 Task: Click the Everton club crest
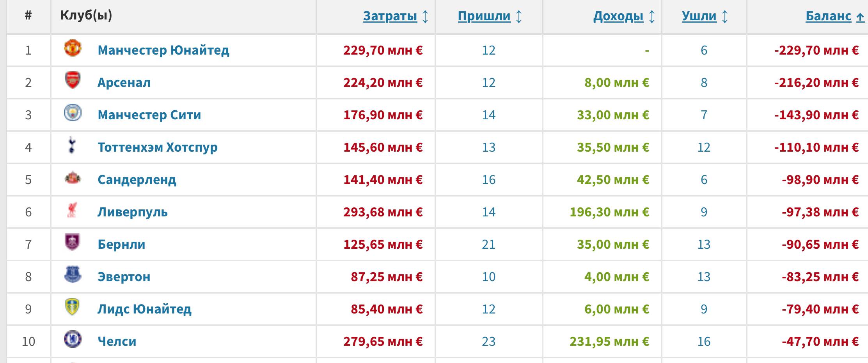click(x=73, y=274)
